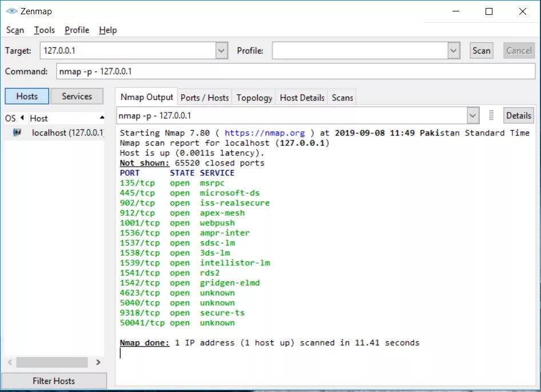Click the hosts list horizontal scrollbar thumb
Image resolution: width=541 pixels, height=392 pixels.
pos(52,362)
